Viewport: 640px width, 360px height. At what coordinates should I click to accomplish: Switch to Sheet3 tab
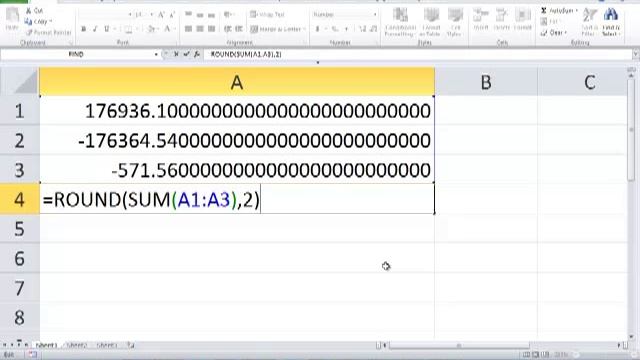click(107, 345)
